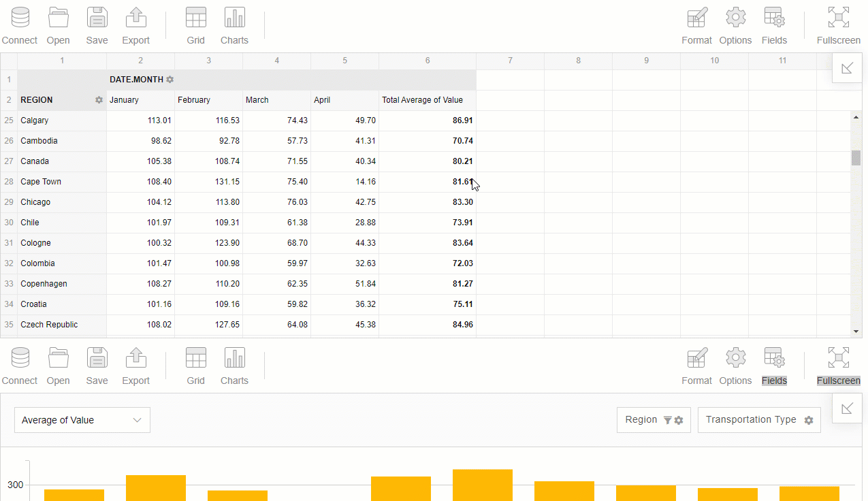Open Region filter in chart
This screenshot has height=501, width=868.
tap(654, 420)
